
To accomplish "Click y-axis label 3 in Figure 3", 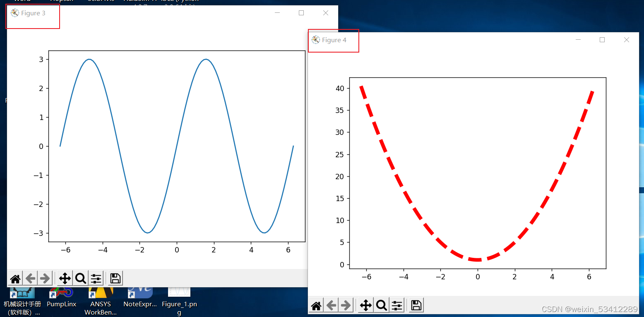I will (x=41, y=59).
